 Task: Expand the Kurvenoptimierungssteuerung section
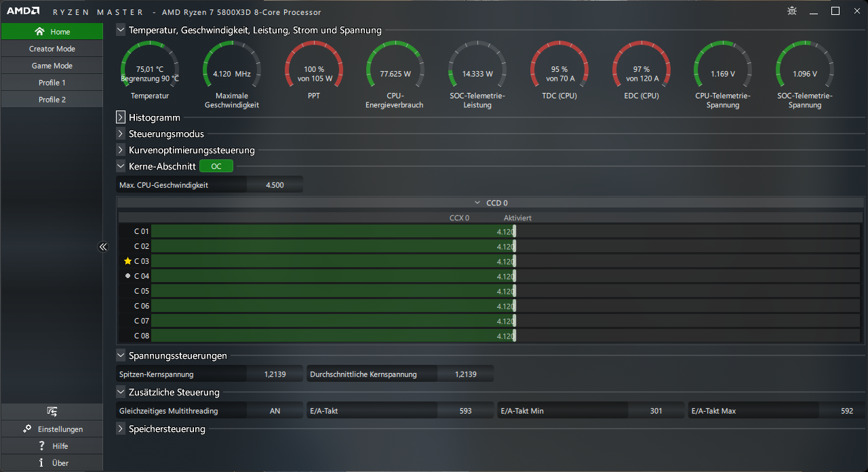point(121,150)
